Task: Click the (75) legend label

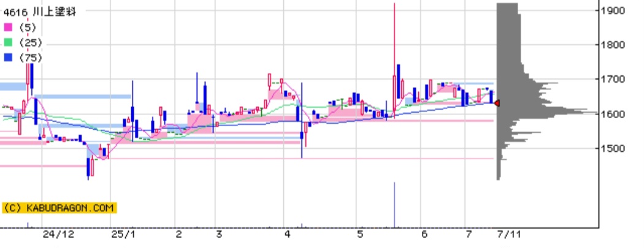Action: (x=31, y=58)
